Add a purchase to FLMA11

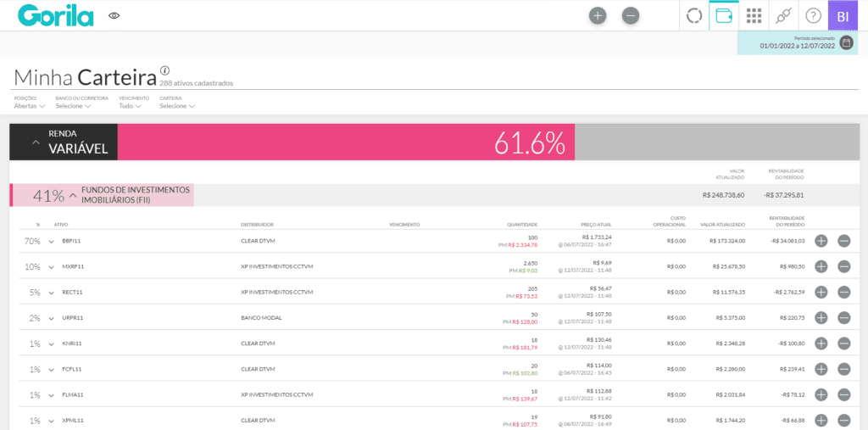coord(821,394)
